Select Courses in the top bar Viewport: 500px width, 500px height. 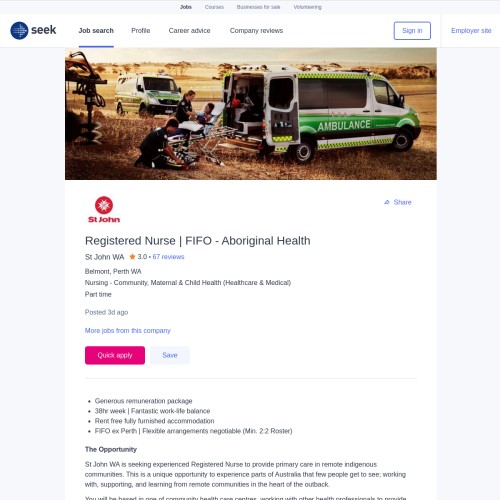pos(214,7)
